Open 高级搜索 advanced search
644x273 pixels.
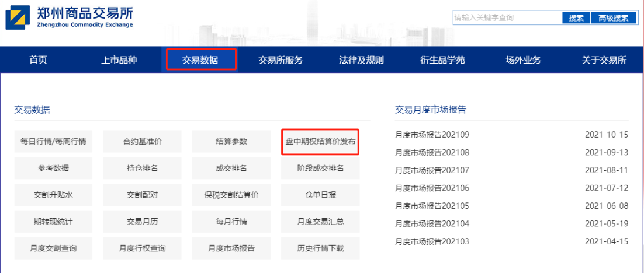[613, 18]
